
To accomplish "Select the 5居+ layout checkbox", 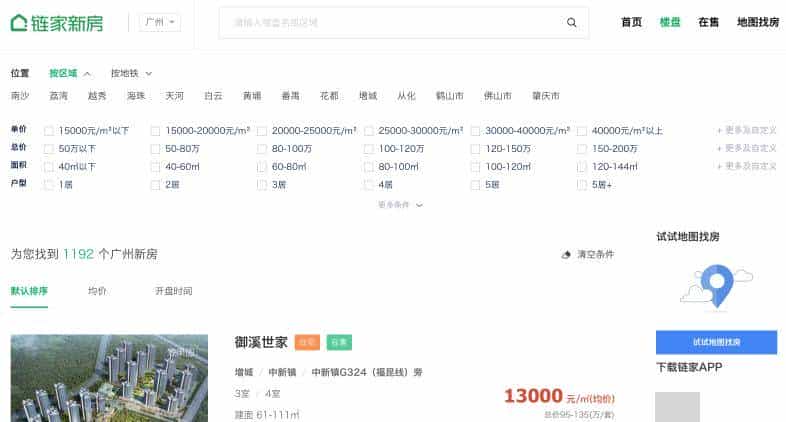I will pos(582,185).
